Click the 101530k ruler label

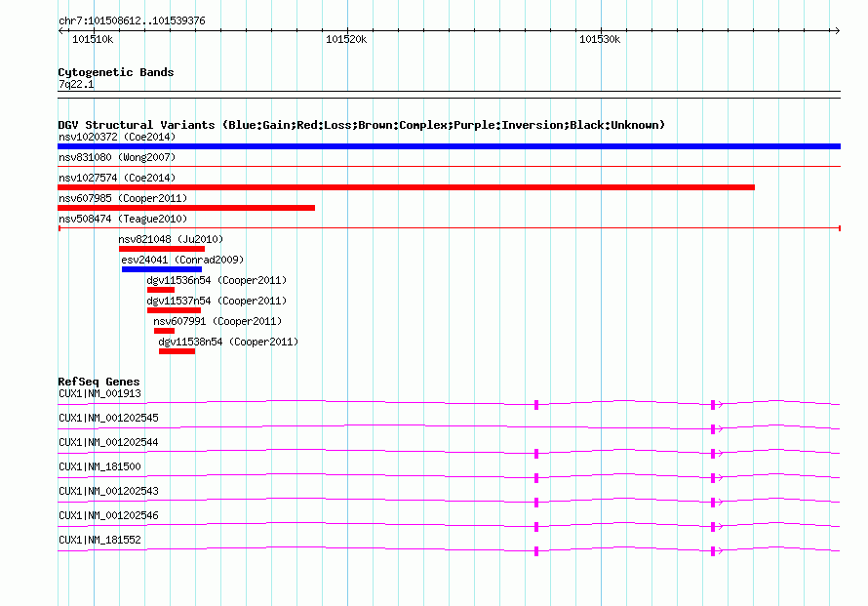tap(600, 39)
